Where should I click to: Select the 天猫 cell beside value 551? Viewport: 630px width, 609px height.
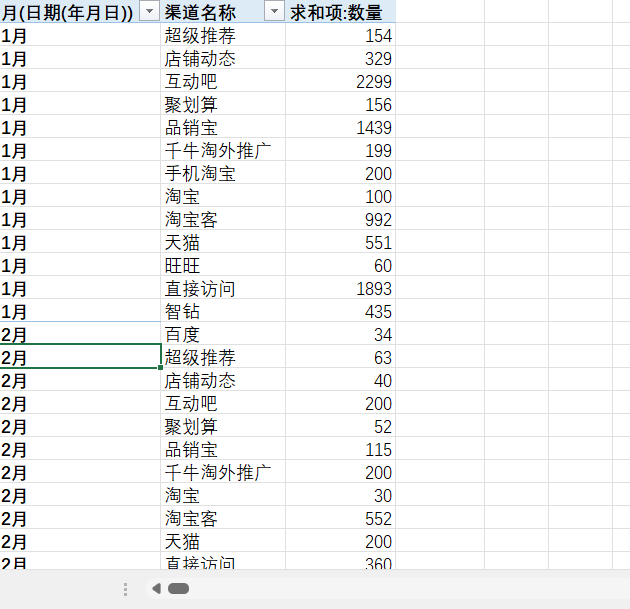coord(223,242)
